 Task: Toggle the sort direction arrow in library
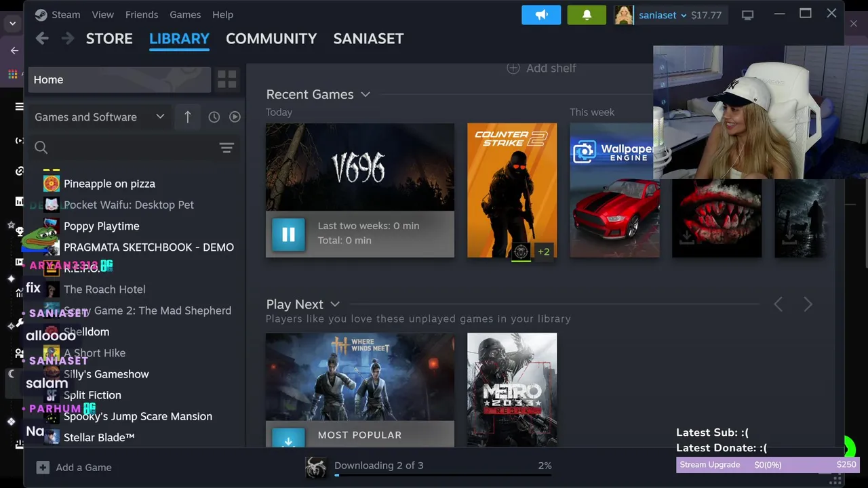point(187,117)
